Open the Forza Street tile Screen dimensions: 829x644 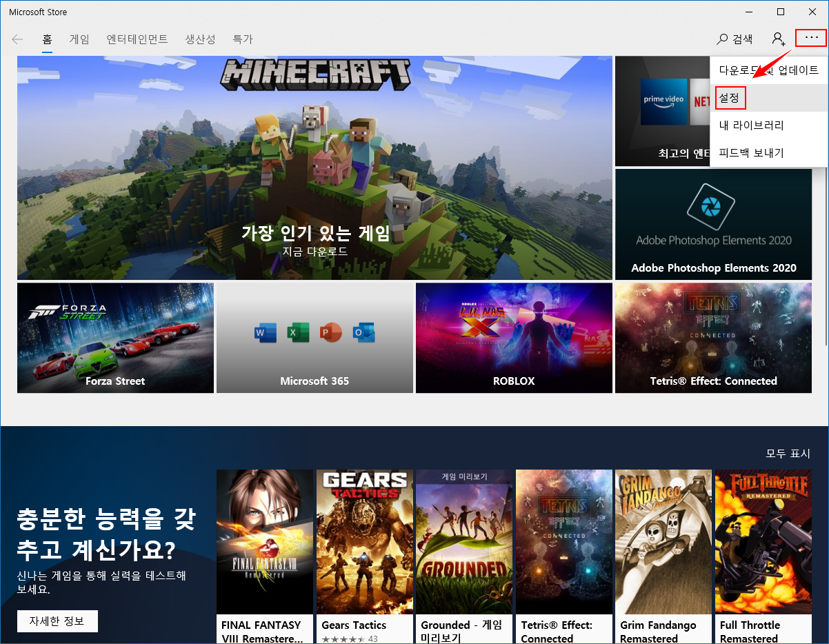coord(115,338)
